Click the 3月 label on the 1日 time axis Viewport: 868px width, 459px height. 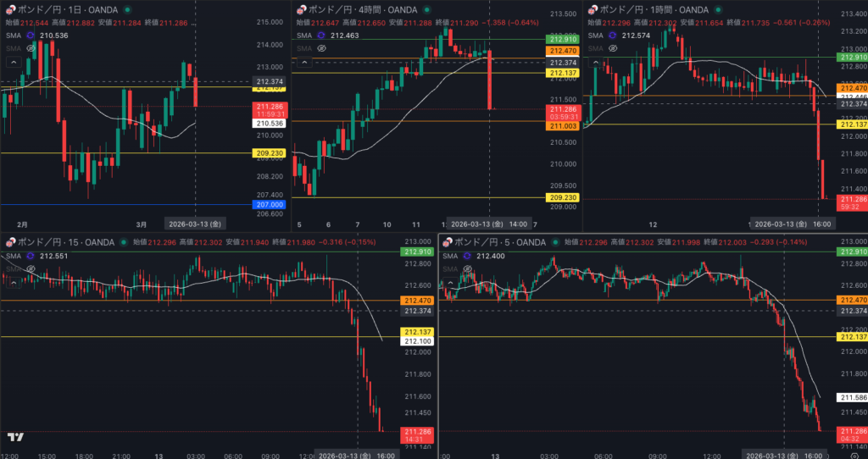pyautogui.click(x=142, y=224)
